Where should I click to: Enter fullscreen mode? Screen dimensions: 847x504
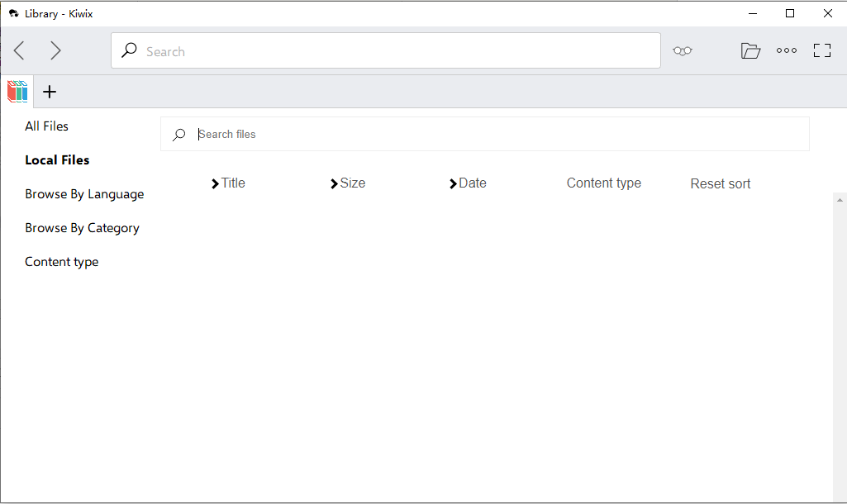(822, 51)
